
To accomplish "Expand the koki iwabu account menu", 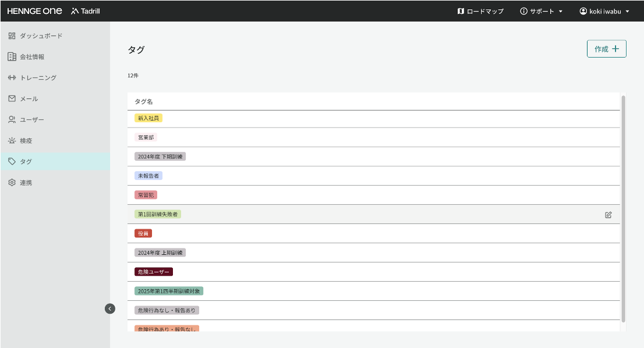I will tap(604, 11).
